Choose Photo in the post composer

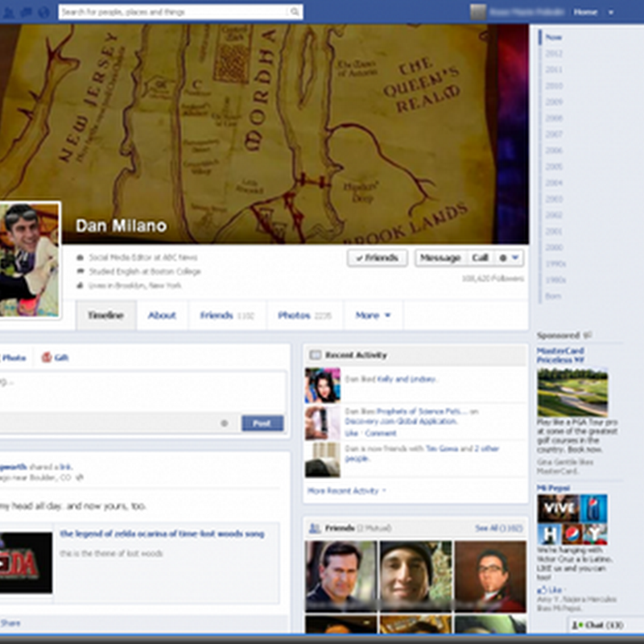click(x=13, y=358)
